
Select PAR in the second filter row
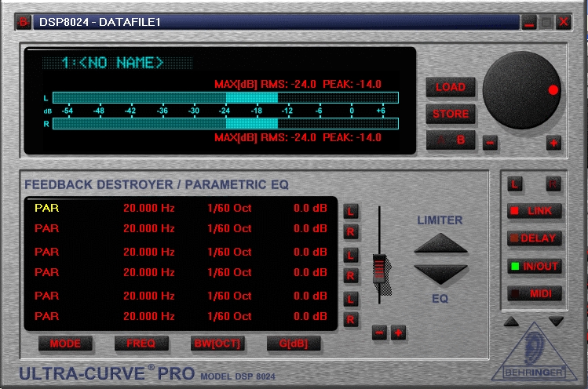point(46,228)
